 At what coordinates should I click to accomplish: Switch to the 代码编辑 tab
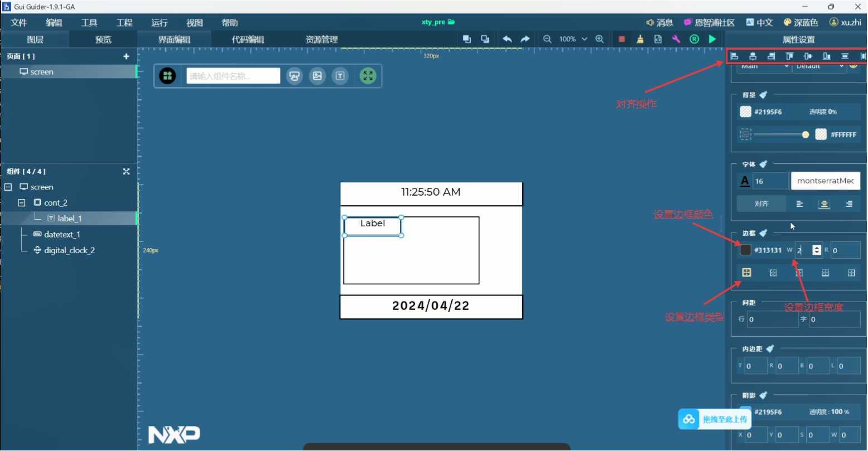[x=248, y=40]
